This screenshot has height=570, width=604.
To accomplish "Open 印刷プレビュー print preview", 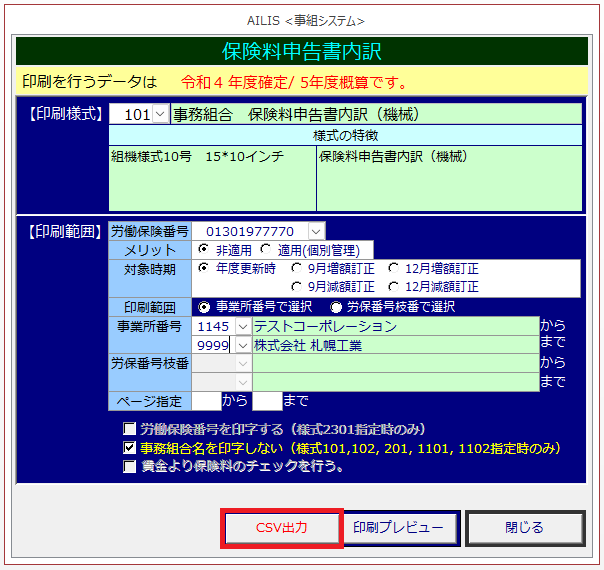I will click(x=403, y=527).
